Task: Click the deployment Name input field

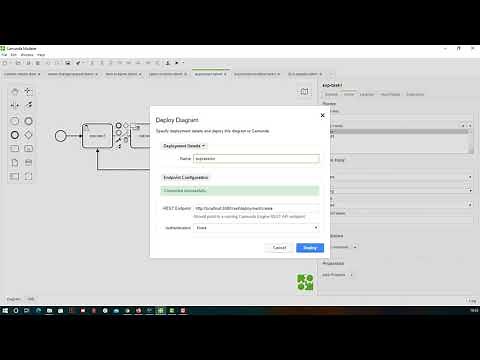Action: [x=256, y=159]
